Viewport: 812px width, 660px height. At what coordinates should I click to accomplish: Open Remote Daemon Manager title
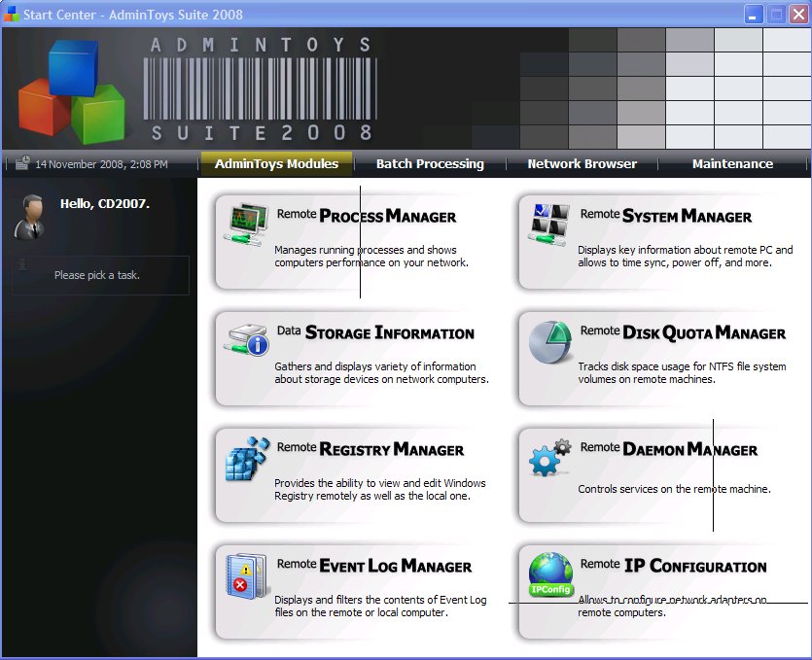(669, 448)
